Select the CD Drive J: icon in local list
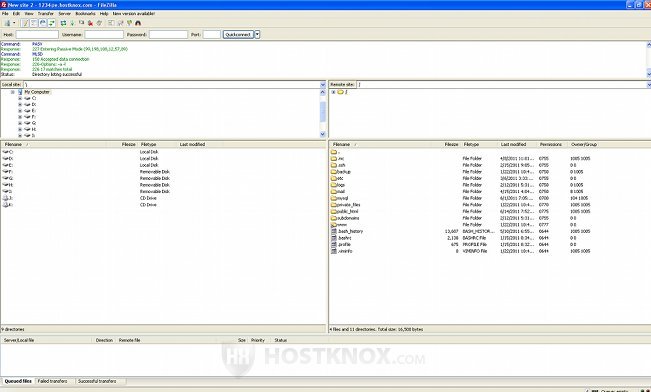This screenshot has width=651, height=392. click(5, 198)
